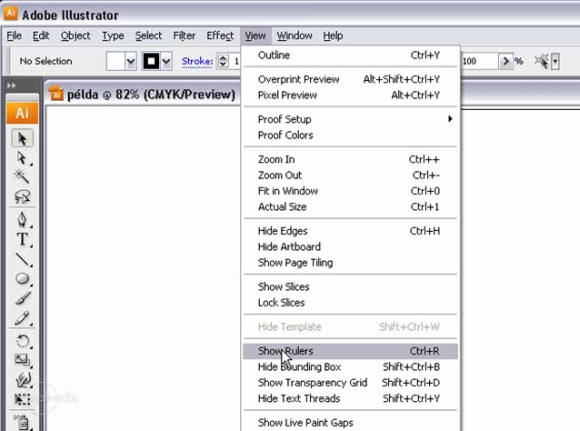Choose Hide Edges
580x431 pixels.
(x=350, y=231)
